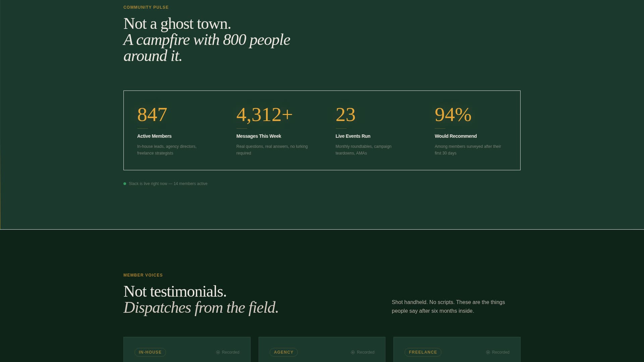644x362 pixels.
Task: Click the Recorded icon on the Freelance card
Action: (x=488, y=352)
